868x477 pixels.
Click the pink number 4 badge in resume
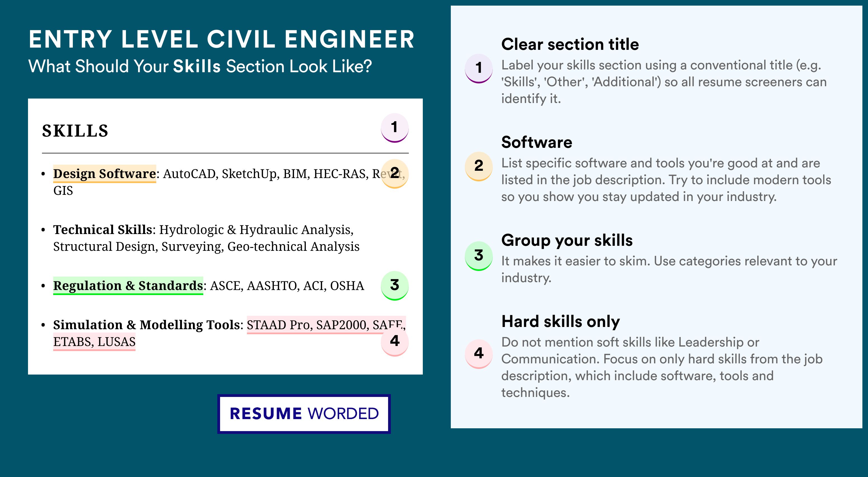click(395, 342)
